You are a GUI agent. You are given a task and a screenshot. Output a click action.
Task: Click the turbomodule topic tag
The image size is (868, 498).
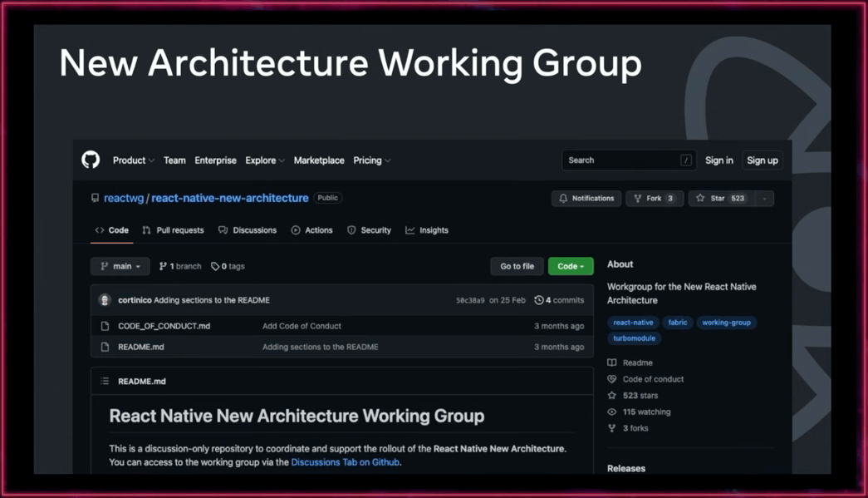point(635,338)
